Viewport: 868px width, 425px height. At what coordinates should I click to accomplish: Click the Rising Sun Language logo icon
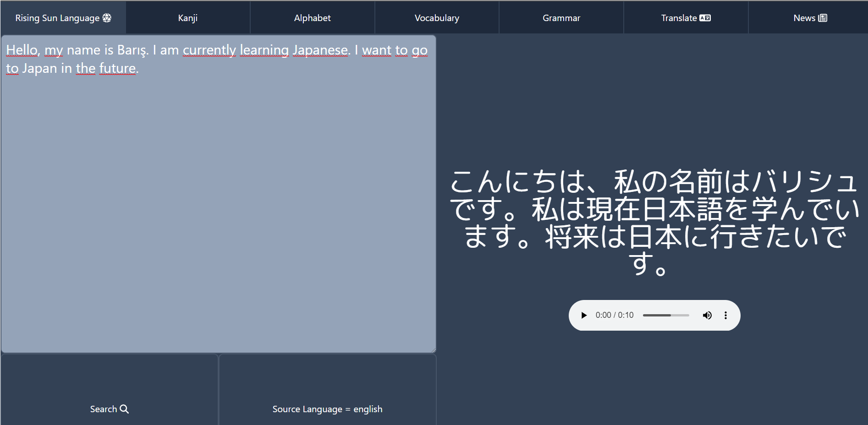(107, 18)
